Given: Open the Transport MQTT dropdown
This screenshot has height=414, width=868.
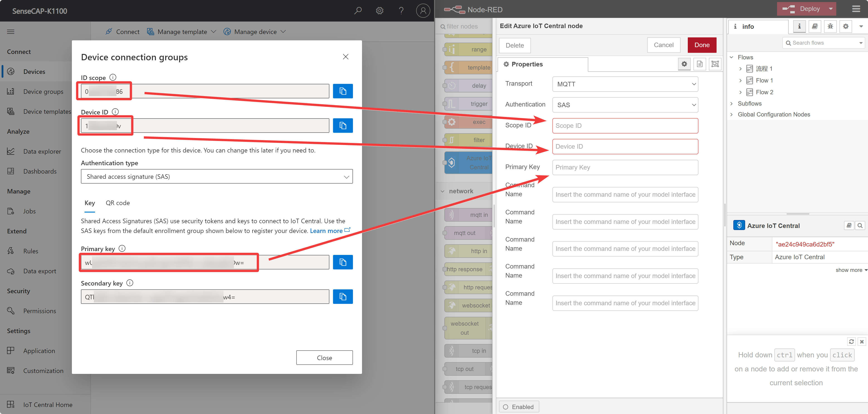Looking at the screenshot, I should [x=625, y=84].
